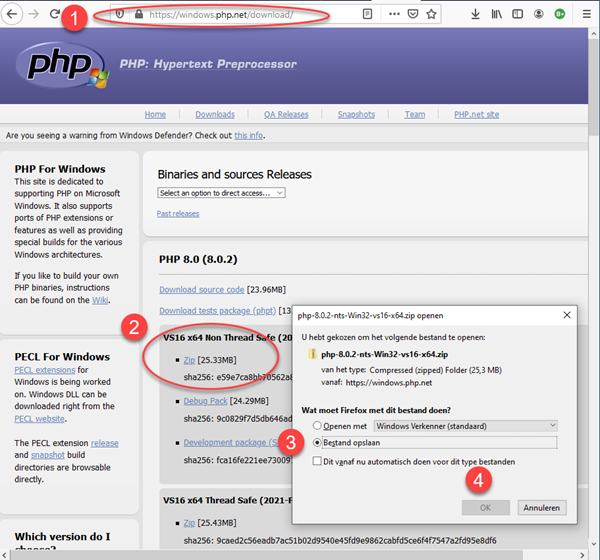Save page to Pocket icon
600x560 pixels.
412,15
